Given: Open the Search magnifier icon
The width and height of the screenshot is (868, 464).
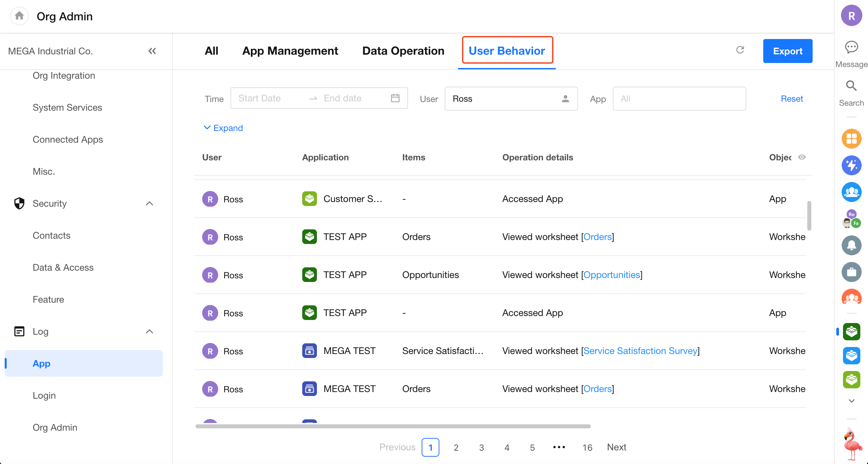Looking at the screenshot, I should [851, 86].
